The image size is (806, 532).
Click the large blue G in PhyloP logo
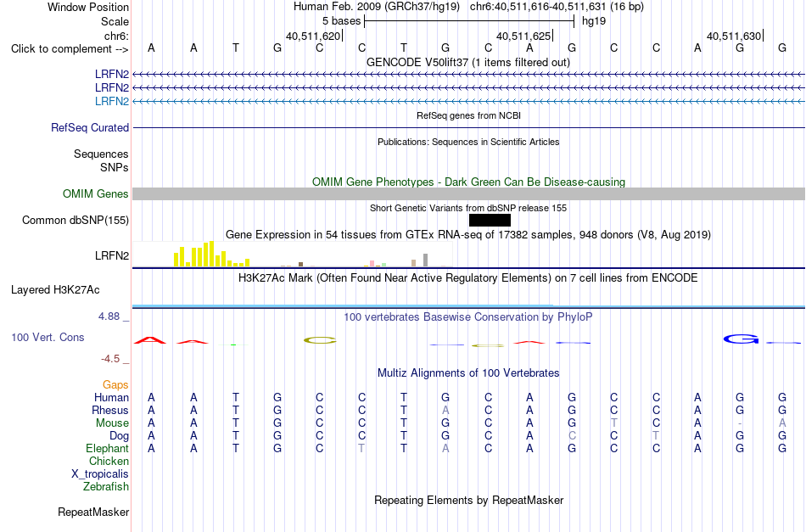tap(741, 339)
